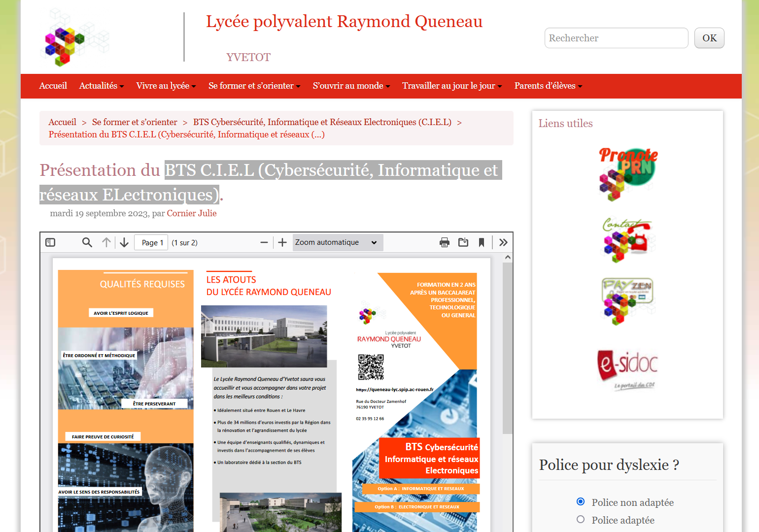The image size is (759, 532).
Task: Click the PDF page number field
Action: 151,242
